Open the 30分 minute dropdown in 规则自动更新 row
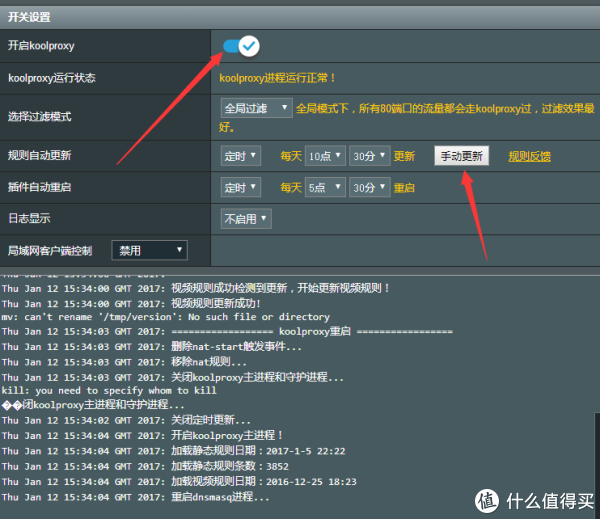The width and height of the screenshot is (600, 519). (x=370, y=156)
